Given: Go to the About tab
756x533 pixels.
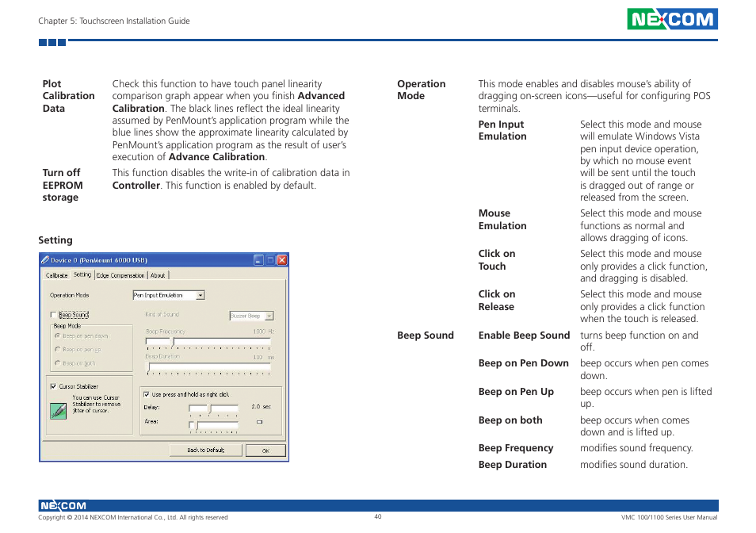Looking at the screenshot, I should [158, 275].
